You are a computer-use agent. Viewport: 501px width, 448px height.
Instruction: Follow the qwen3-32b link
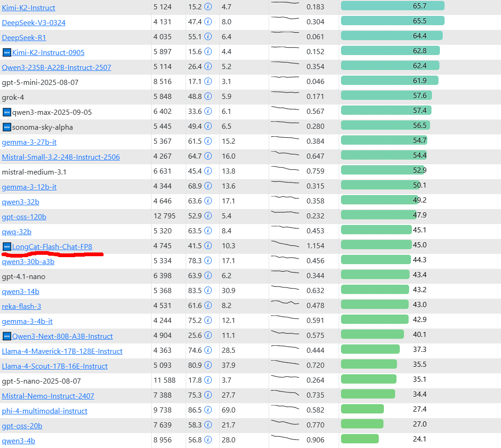point(21,202)
